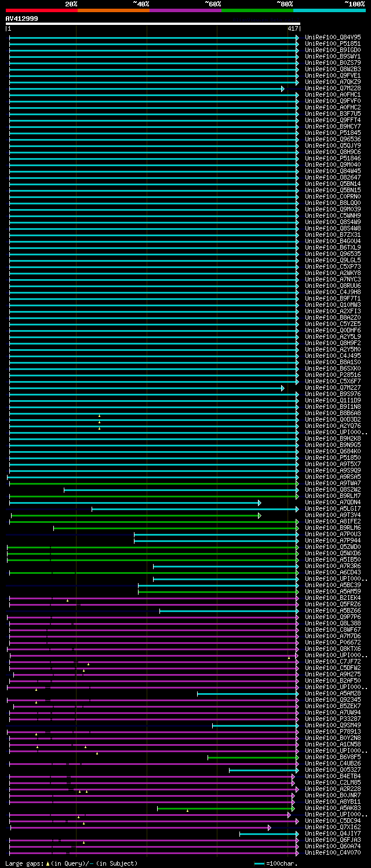Select hit UniRef100_B7ZX31

coord(332,235)
